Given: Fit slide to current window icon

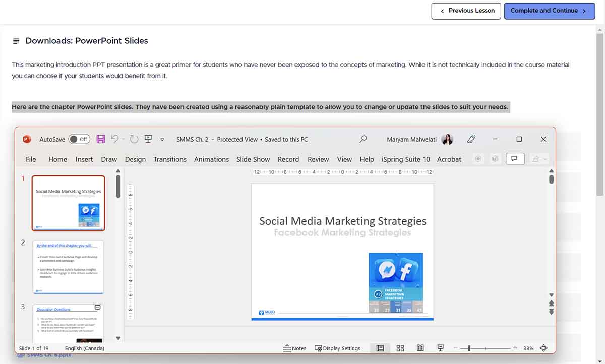Looking at the screenshot, I should coord(543,348).
